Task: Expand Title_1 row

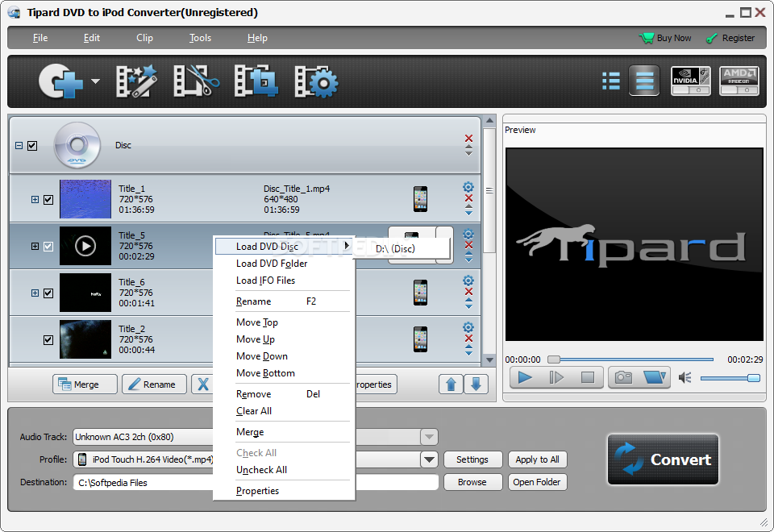Action: 35,199
